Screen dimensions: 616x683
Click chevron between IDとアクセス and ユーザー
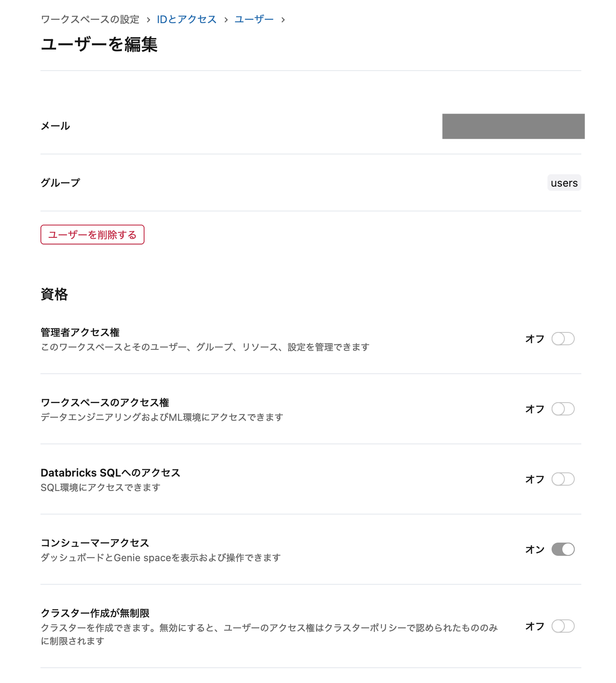pos(225,19)
